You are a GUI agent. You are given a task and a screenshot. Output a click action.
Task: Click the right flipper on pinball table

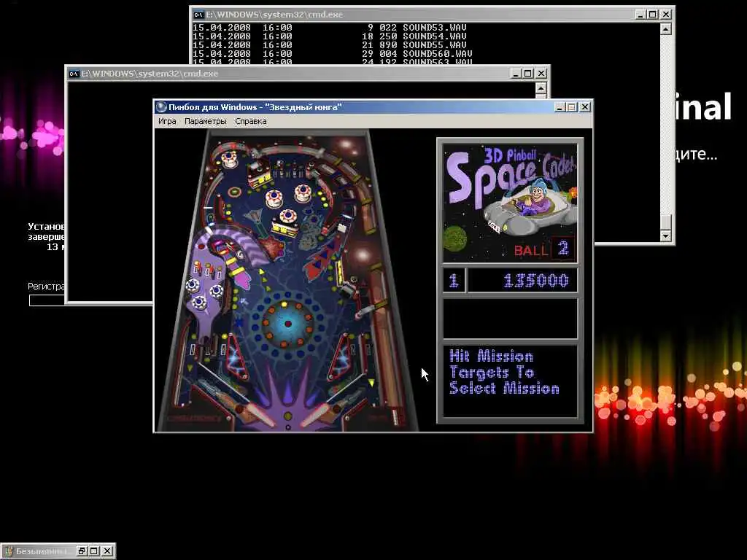320,414
